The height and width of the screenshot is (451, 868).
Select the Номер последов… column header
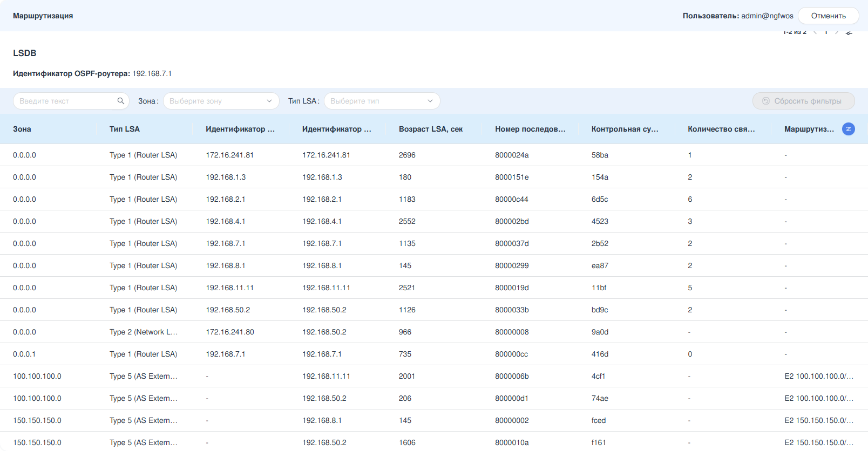pyautogui.click(x=531, y=129)
